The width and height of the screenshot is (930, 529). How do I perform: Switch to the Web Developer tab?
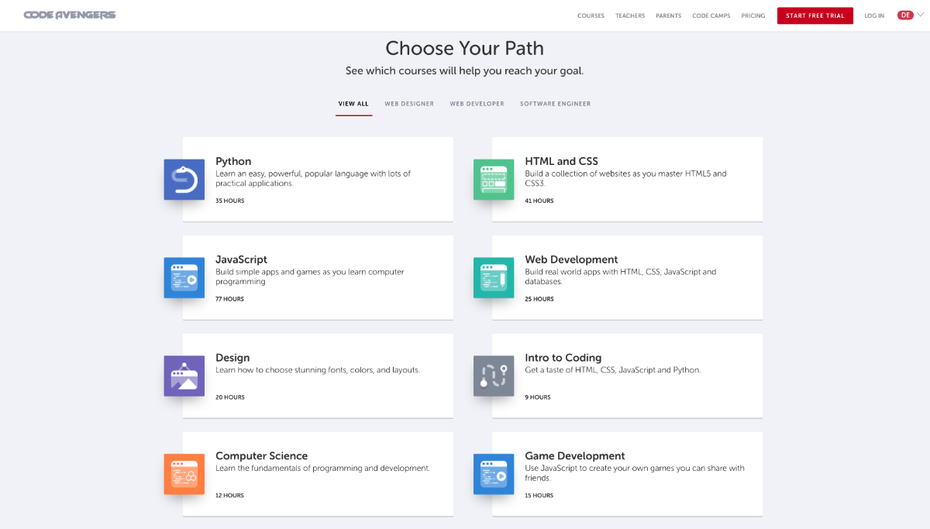[x=477, y=104]
